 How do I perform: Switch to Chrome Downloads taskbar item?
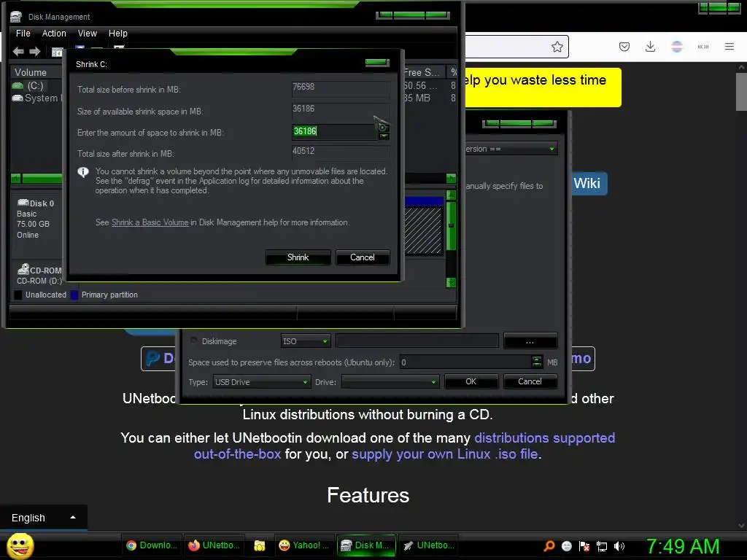(x=152, y=545)
